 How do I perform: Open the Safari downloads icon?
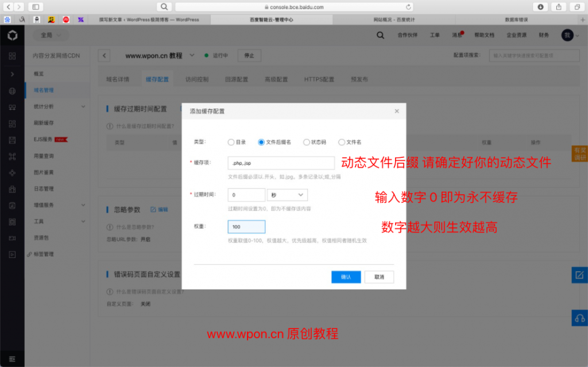pos(540,7)
